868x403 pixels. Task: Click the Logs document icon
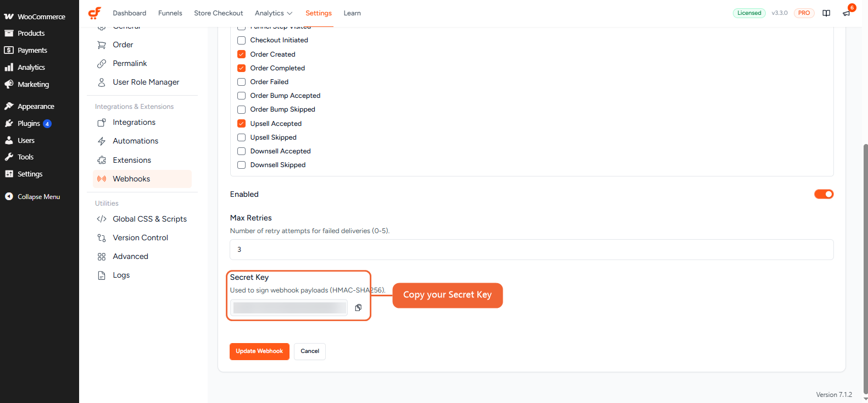tap(102, 275)
